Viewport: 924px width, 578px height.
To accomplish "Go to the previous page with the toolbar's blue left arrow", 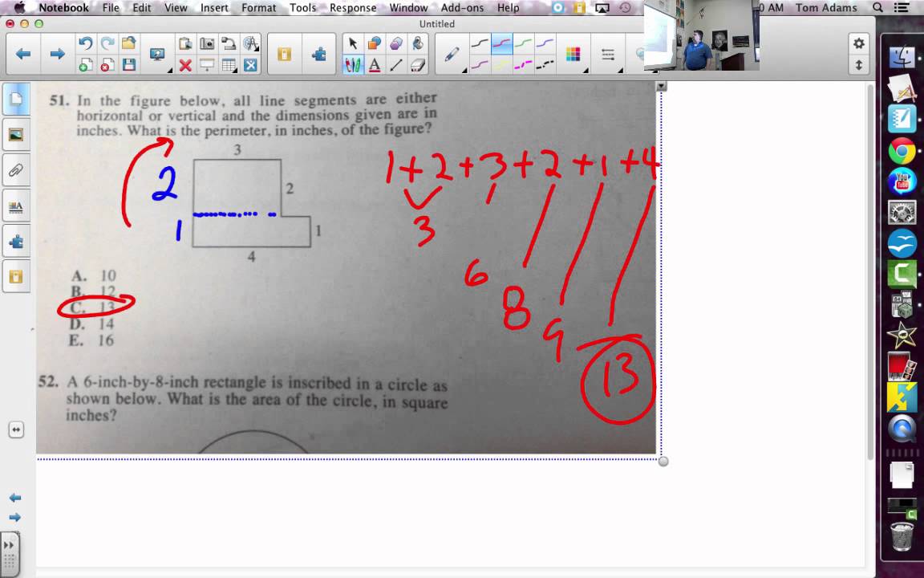I will point(23,55).
